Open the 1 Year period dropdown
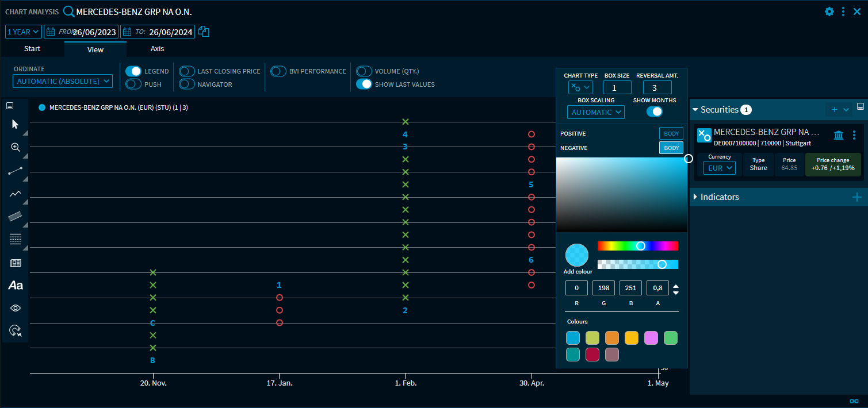Image resolution: width=868 pixels, height=408 pixels. click(x=23, y=32)
